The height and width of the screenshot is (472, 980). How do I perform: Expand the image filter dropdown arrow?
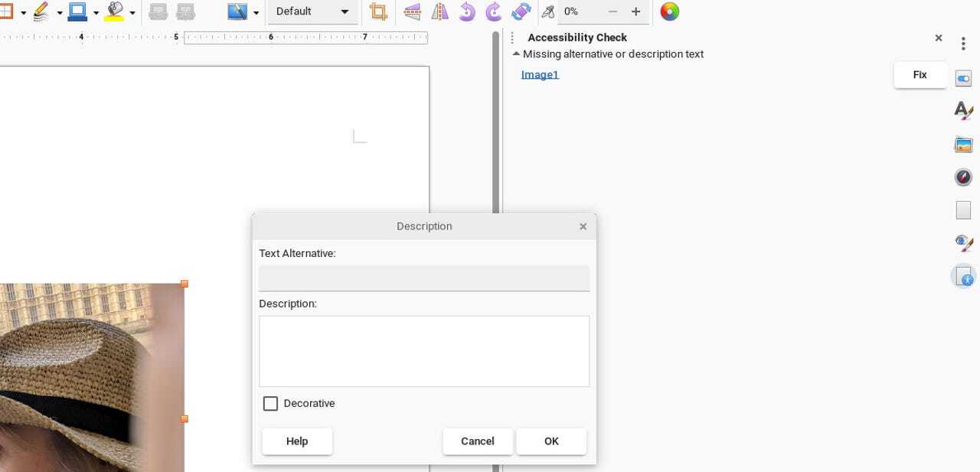click(x=256, y=12)
